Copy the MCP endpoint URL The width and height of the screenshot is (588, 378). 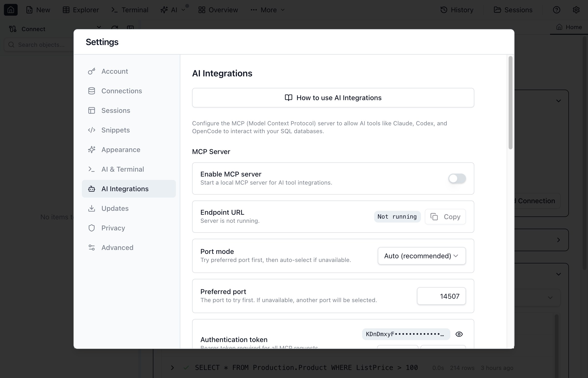click(445, 216)
